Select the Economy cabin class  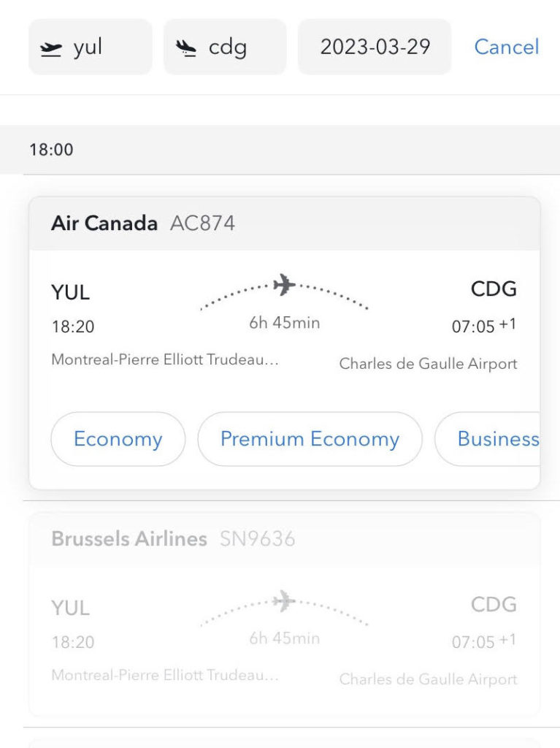(118, 439)
